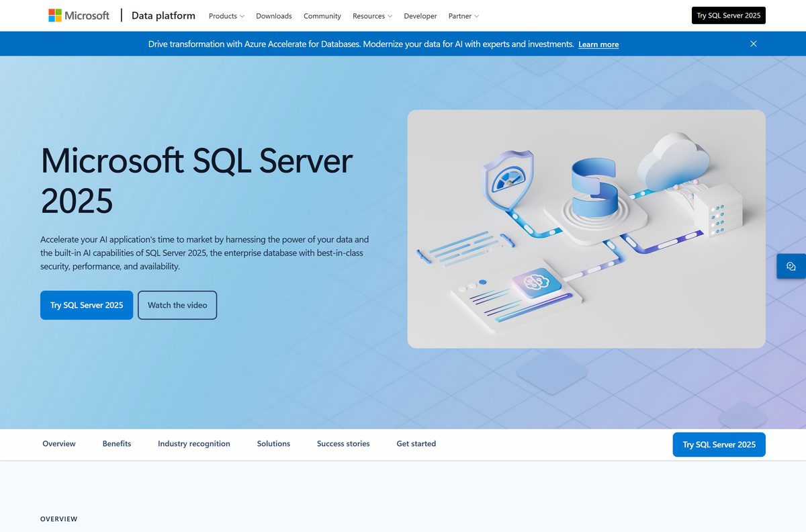
Task: Go to Data platform home link
Action: pos(163,15)
